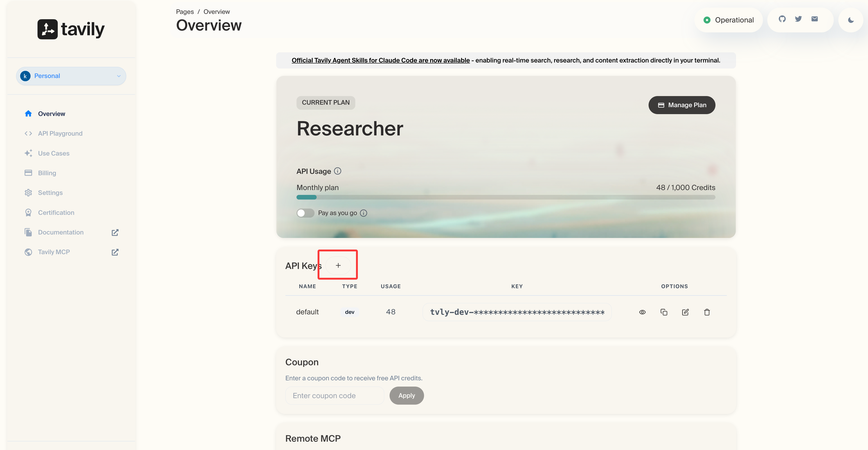The width and height of the screenshot is (868, 450).
Task: Click the Remote MCP heading
Action: pos(313,439)
